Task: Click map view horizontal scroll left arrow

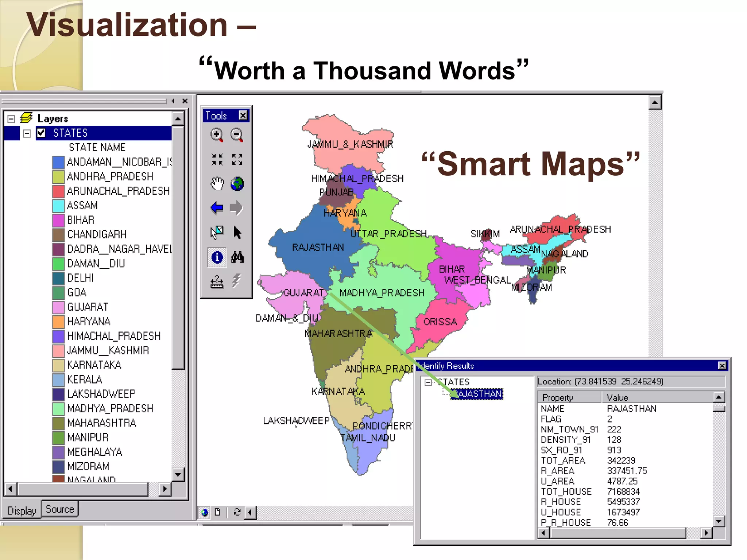Action: [x=250, y=512]
